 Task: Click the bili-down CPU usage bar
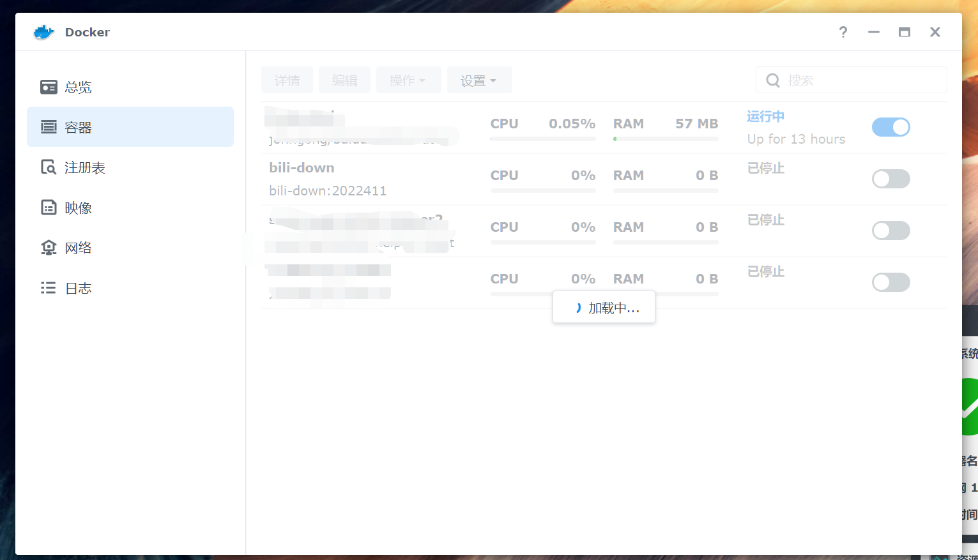pos(543,190)
